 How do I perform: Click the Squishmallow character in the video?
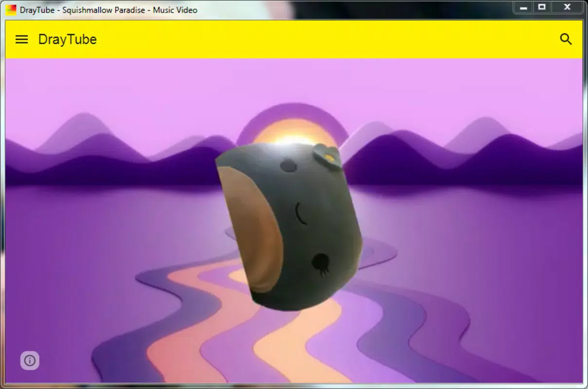click(x=290, y=226)
